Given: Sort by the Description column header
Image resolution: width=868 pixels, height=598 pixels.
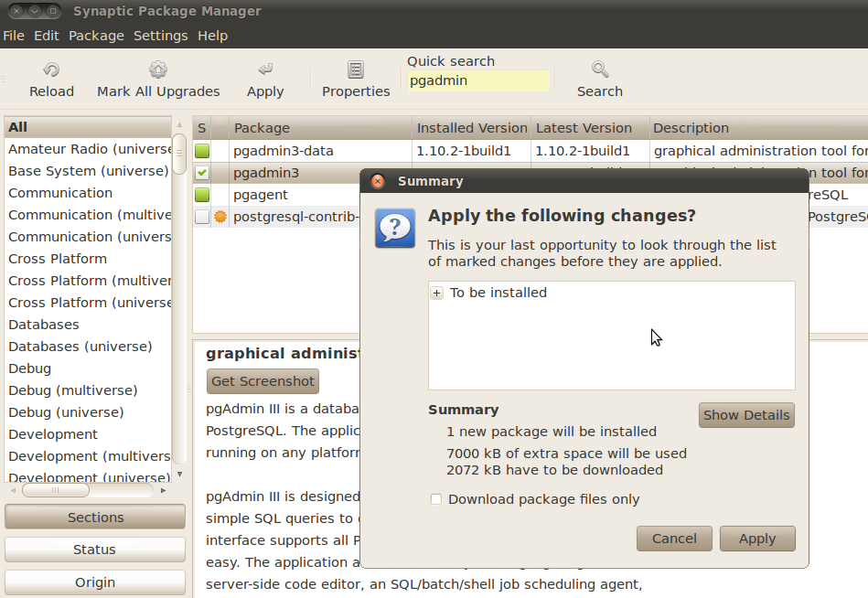Looking at the screenshot, I should 758,128.
